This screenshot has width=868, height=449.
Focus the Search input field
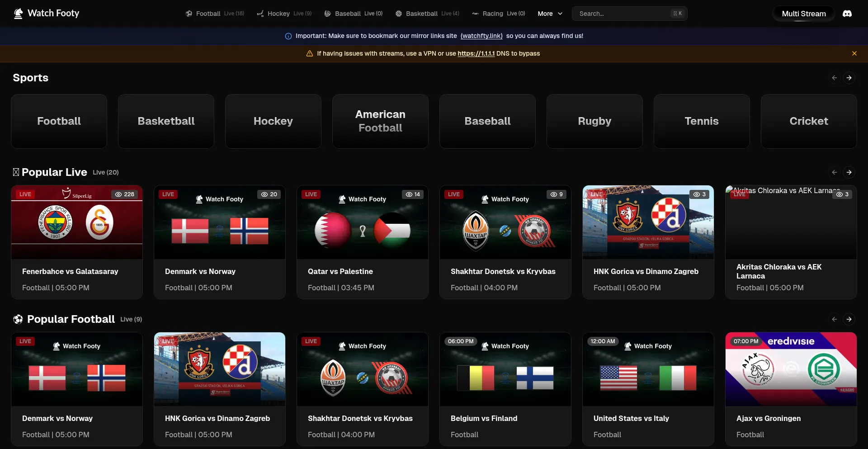pyautogui.click(x=630, y=14)
